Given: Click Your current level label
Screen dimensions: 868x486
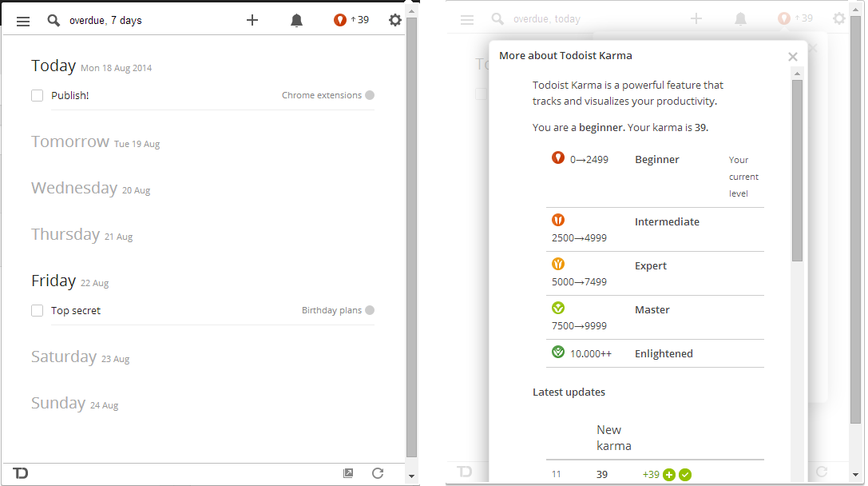Looking at the screenshot, I should (743, 177).
